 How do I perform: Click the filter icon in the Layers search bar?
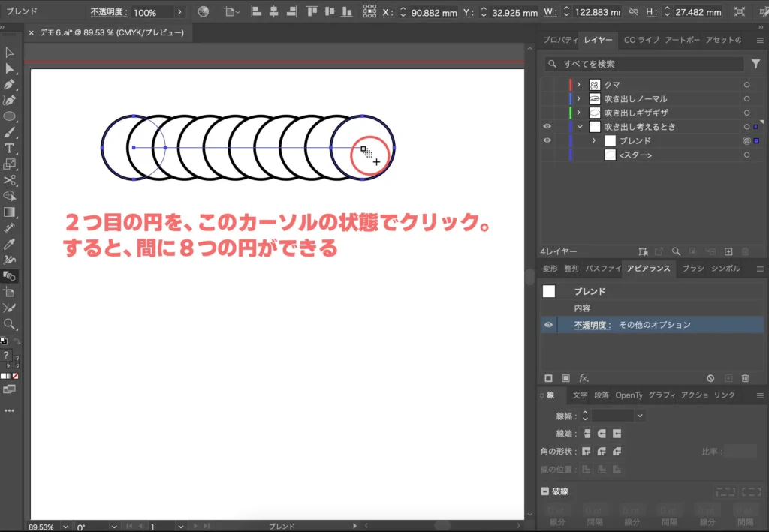756,64
